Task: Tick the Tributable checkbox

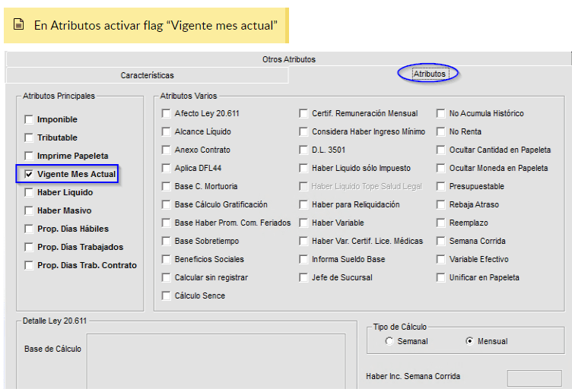Action: point(29,138)
